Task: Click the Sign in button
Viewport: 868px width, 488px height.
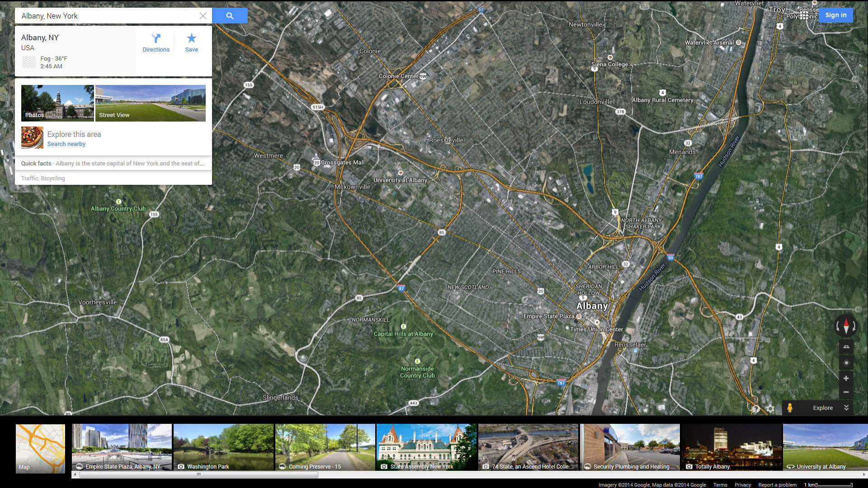Action: (x=835, y=15)
